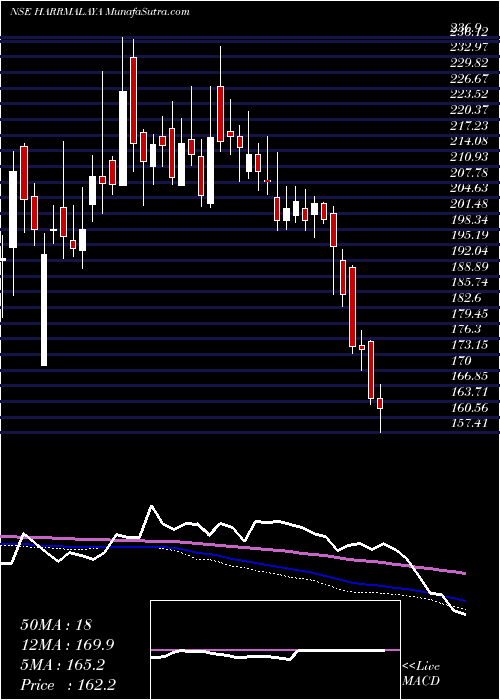Click the long red candle falling to 176.3

click(x=353, y=307)
